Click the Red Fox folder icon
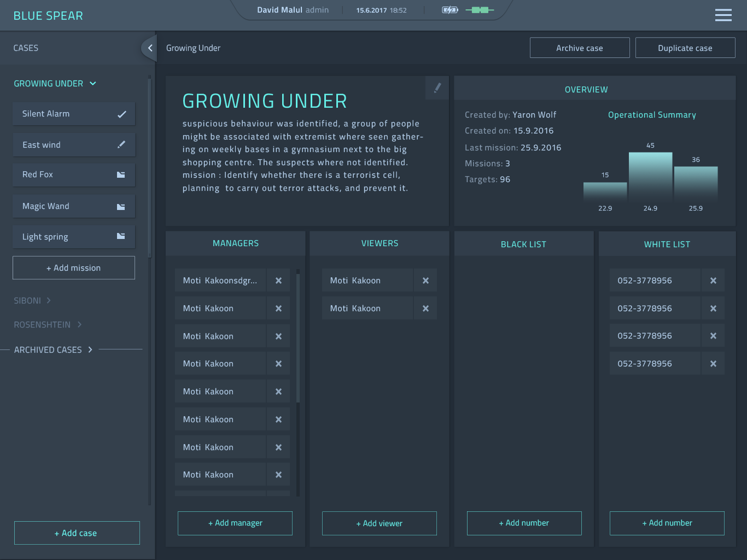The image size is (747, 560). coord(121,174)
